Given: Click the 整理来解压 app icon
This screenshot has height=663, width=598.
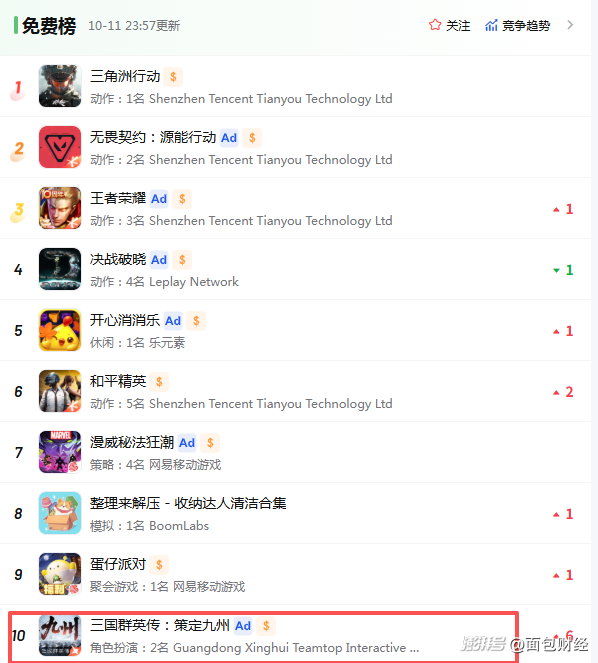Looking at the screenshot, I should [x=60, y=513].
